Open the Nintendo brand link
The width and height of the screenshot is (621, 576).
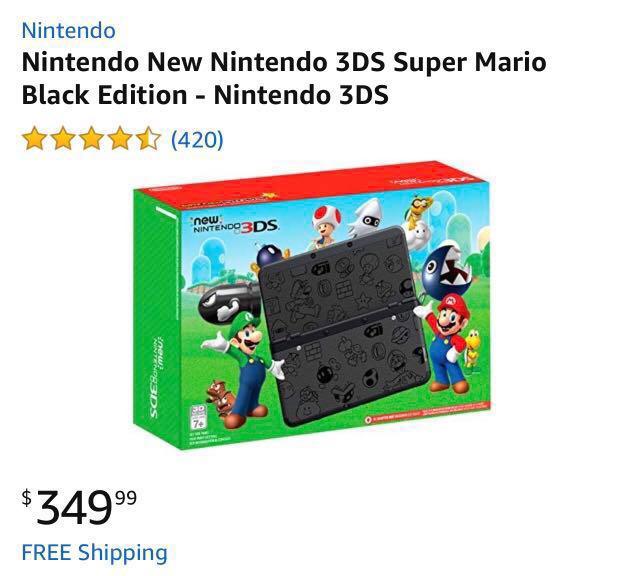68,31
